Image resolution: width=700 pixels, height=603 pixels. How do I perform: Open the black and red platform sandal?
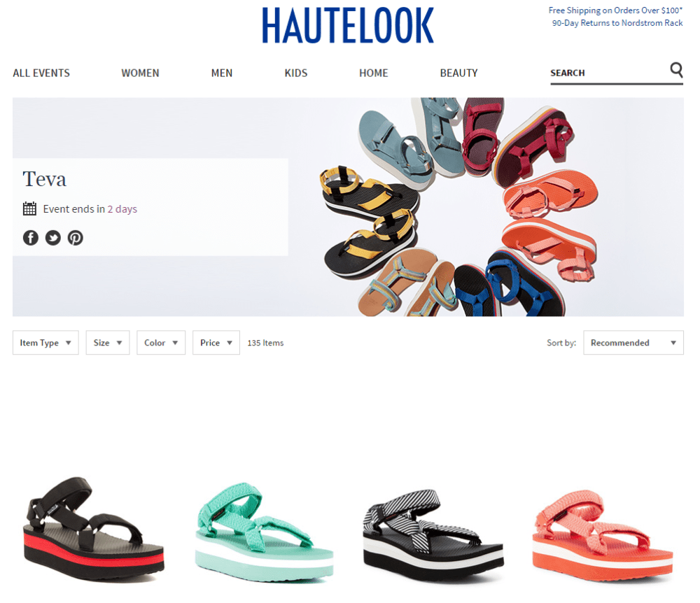pyautogui.click(x=94, y=529)
